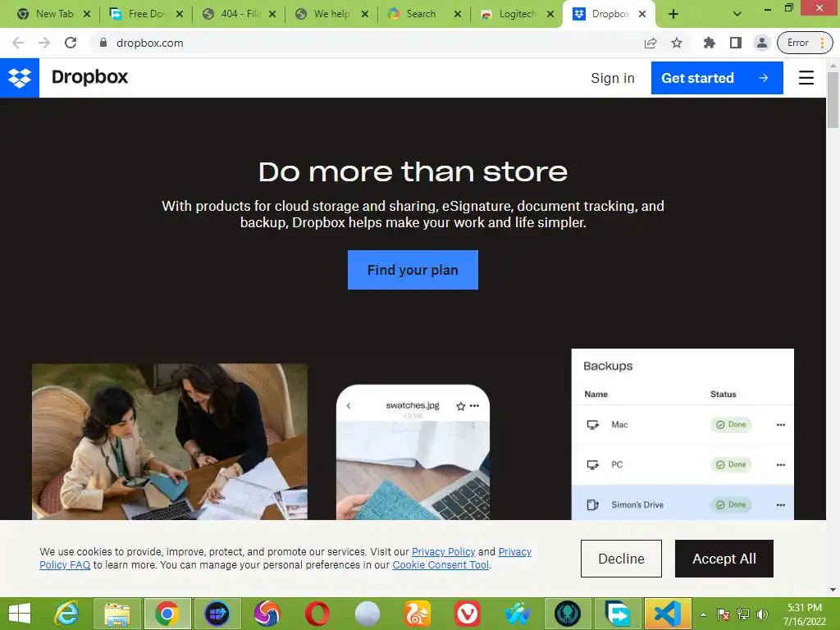
Task: Open Visual Studio Code from taskbar
Action: tap(668, 614)
